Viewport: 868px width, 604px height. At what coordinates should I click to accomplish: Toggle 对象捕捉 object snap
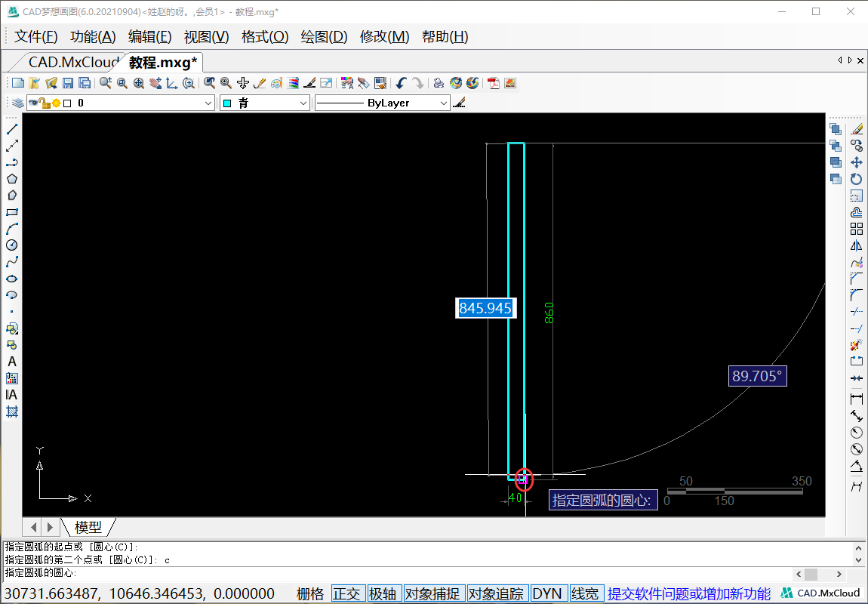tap(435, 594)
